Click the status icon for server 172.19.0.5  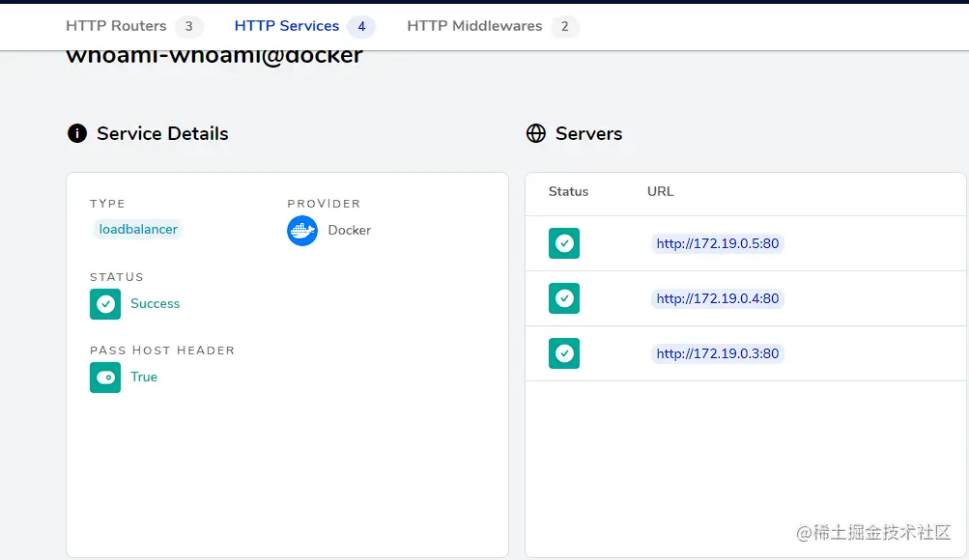[x=563, y=243]
